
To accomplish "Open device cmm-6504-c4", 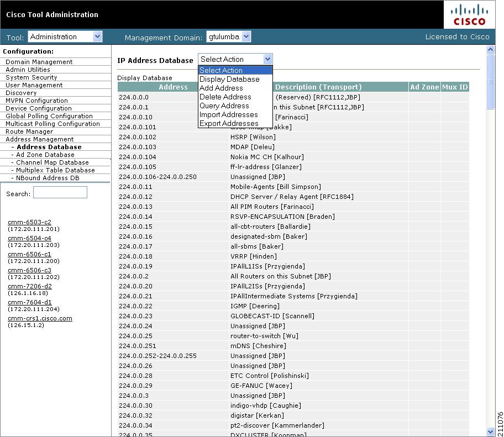I will tap(29, 238).
